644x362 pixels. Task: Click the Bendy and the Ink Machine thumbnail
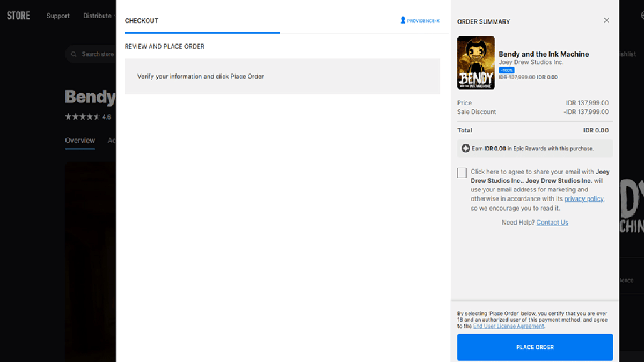[x=475, y=63]
